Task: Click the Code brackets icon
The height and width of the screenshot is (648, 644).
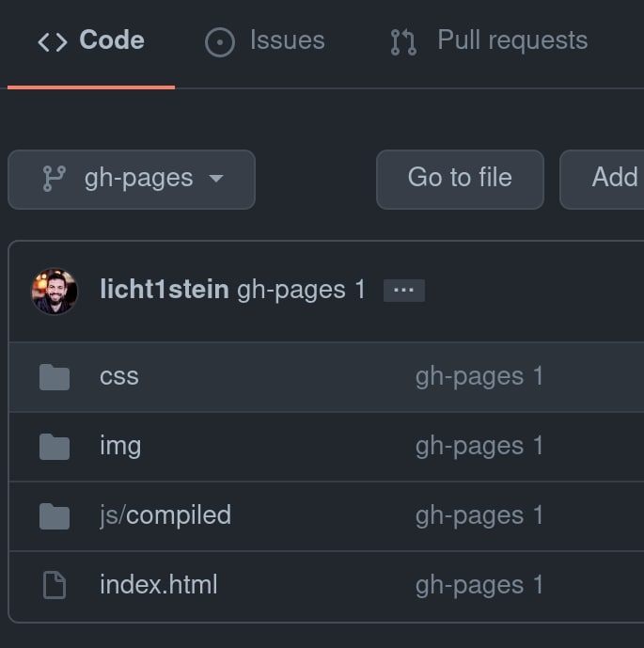Action: [52, 42]
